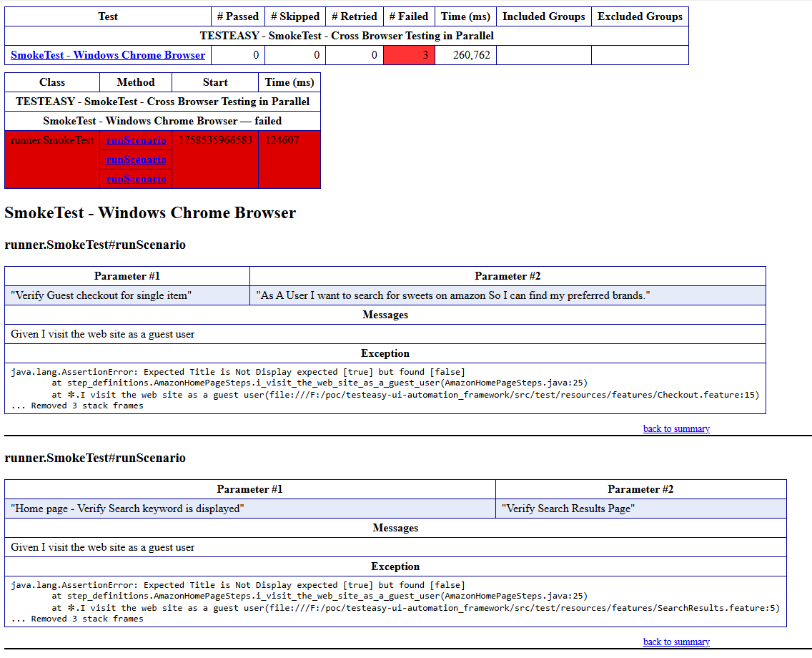This screenshot has width=812, height=658.
Task: Click the Verify Guest checkout parameter cell
Action: [x=101, y=295]
